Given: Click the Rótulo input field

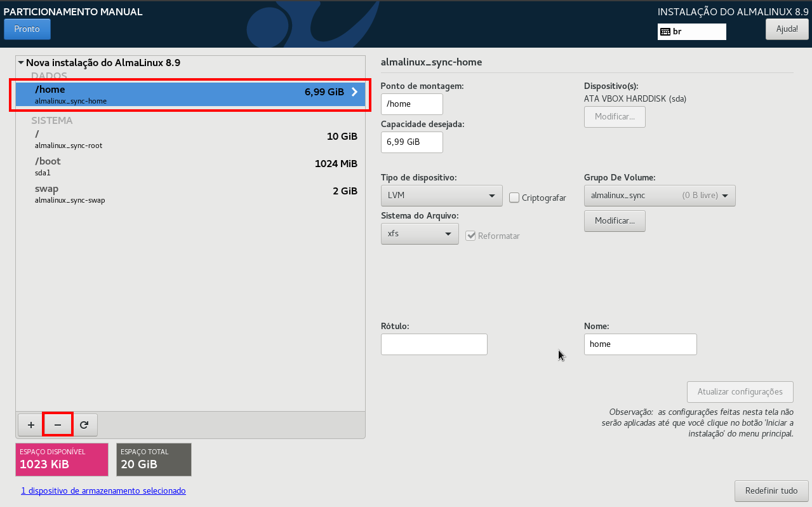Looking at the screenshot, I should coord(434,344).
